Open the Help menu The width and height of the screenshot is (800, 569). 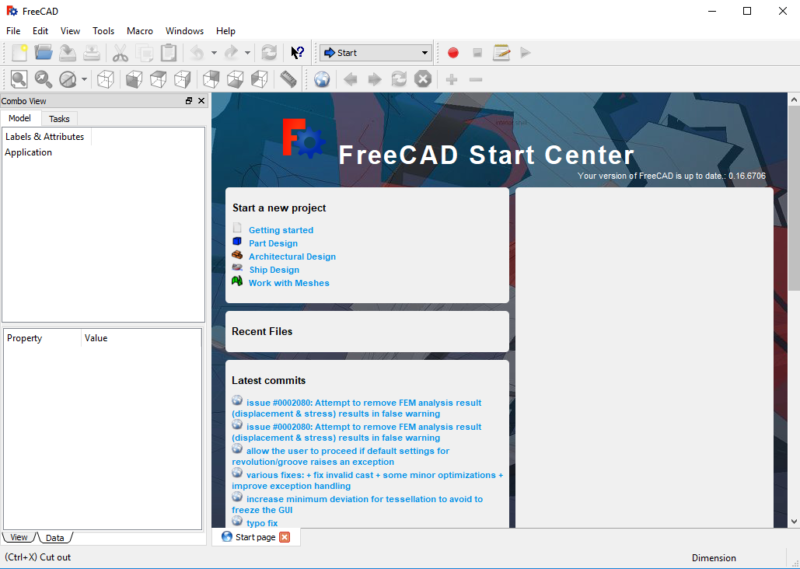[226, 31]
